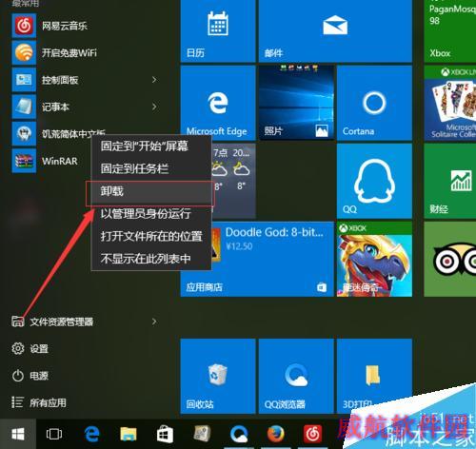Open Microsoft Solitaire Collection tile
Screen dimensions: 476x449
(450, 103)
